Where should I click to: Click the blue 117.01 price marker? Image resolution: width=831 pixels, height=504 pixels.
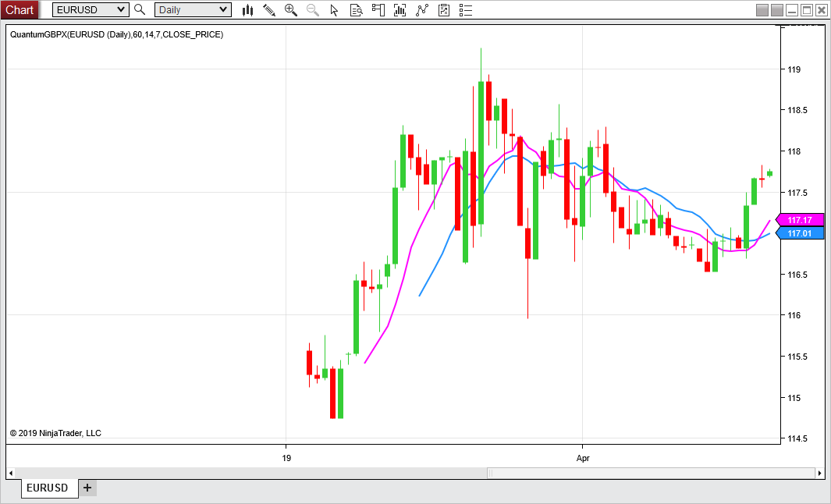pos(800,233)
